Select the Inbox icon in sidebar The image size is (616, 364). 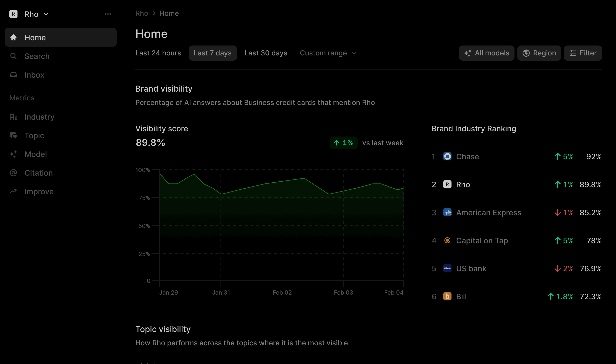tap(13, 75)
